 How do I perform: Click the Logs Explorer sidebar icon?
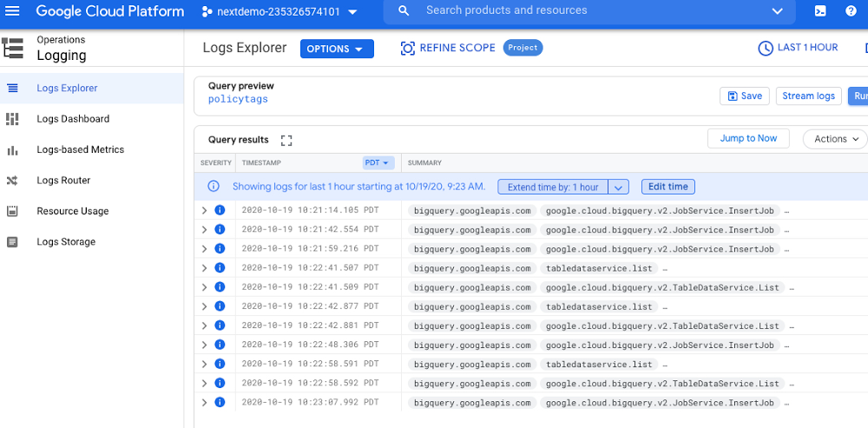pos(12,88)
